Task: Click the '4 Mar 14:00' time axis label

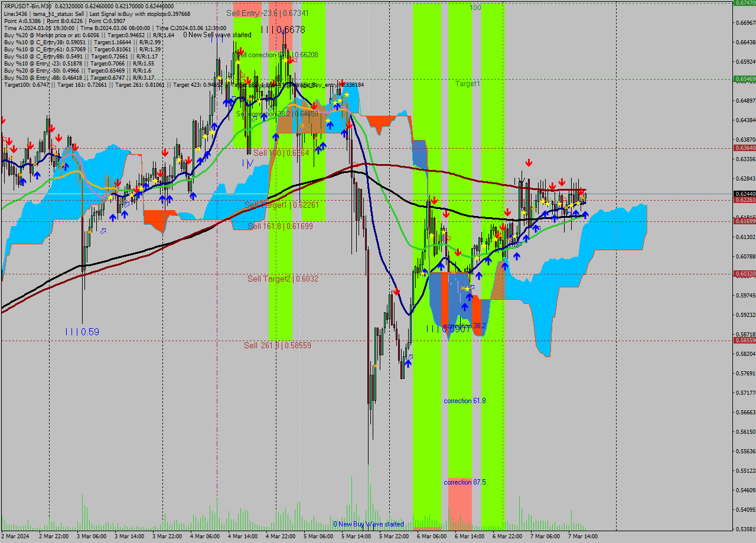Action: [242, 537]
